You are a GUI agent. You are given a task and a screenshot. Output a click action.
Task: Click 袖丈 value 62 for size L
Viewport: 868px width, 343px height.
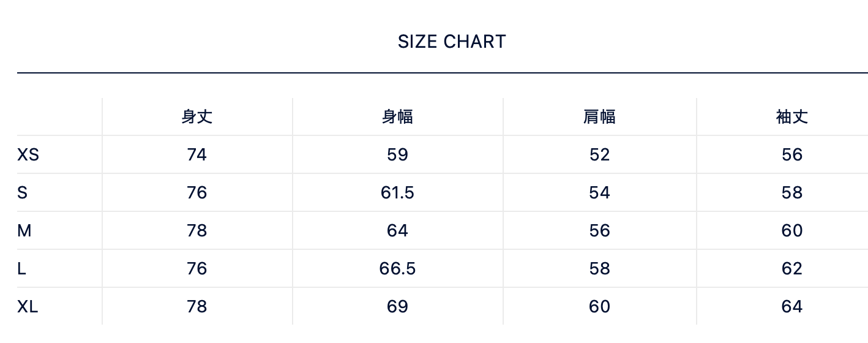791,269
